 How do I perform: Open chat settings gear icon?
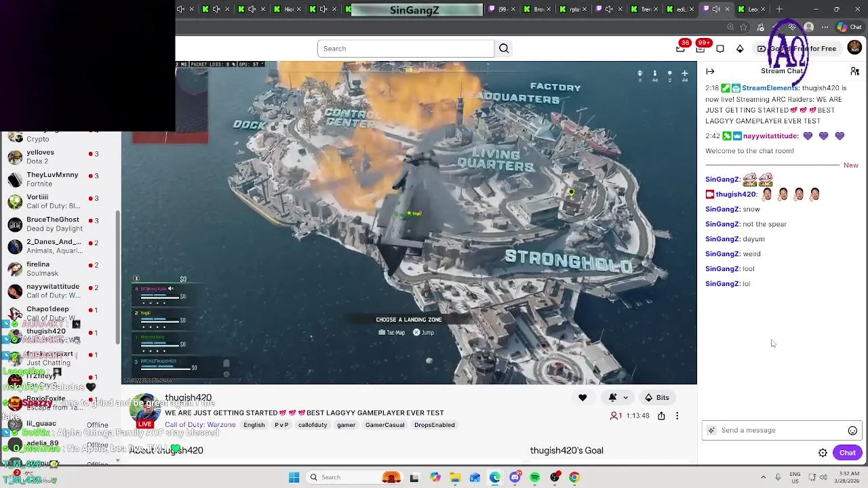click(x=823, y=453)
